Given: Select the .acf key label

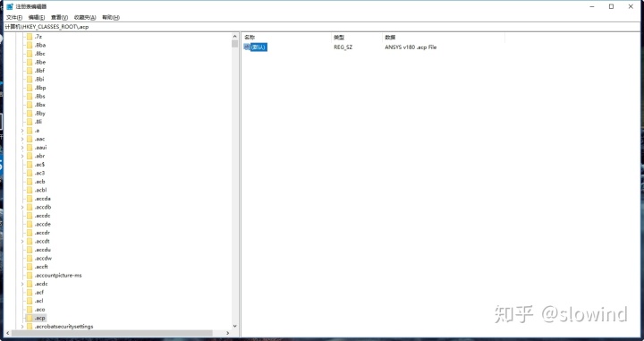Looking at the screenshot, I should [x=39, y=293].
